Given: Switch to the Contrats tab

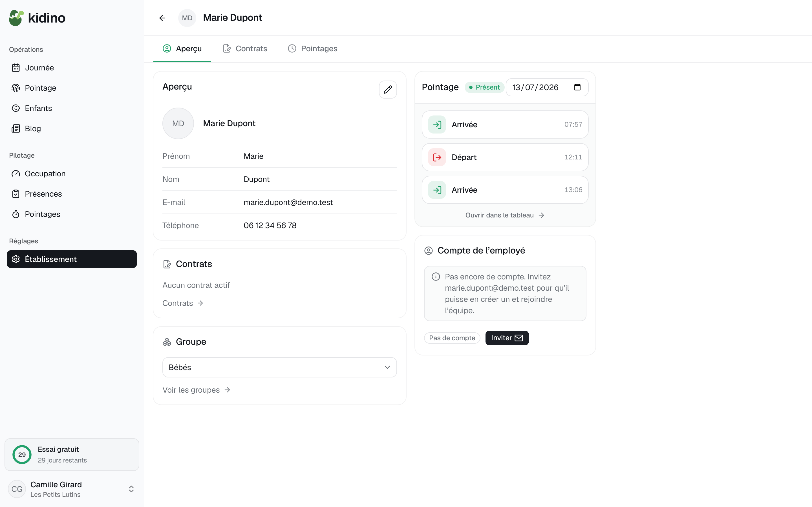Looking at the screenshot, I should tap(245, 49).
